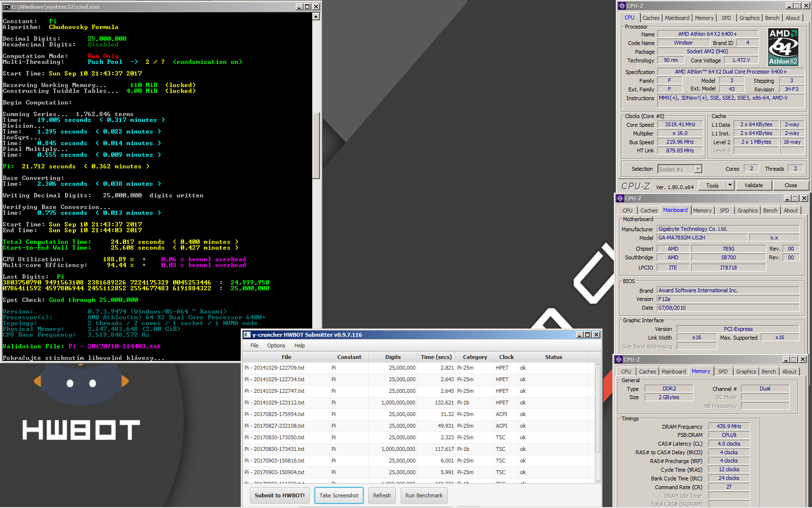
Task: Select row Pi - 20141029-122734.txt
Action: click(x=419, y=379)
